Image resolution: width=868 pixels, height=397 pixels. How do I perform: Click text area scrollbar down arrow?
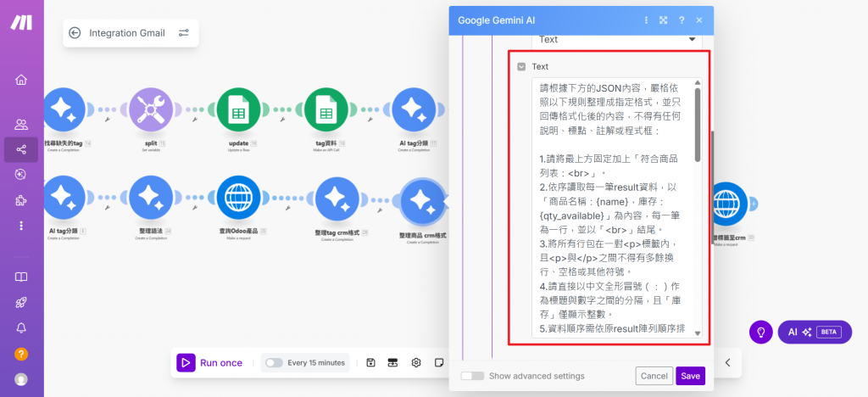698,333
